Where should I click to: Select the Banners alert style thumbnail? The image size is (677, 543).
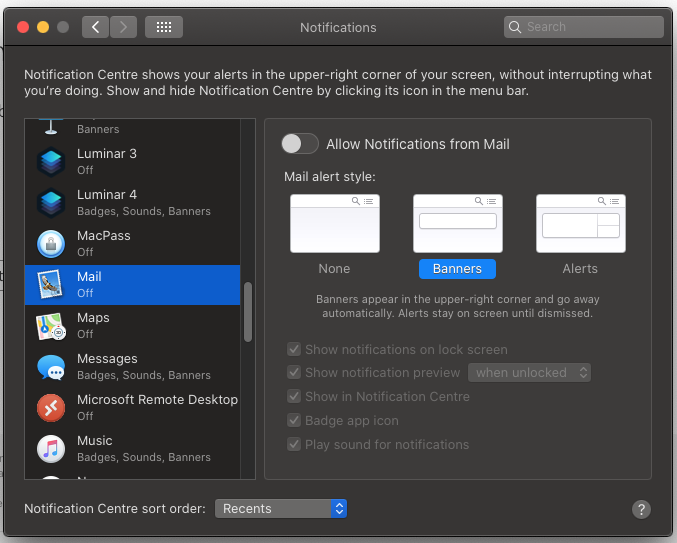(458, 223)
